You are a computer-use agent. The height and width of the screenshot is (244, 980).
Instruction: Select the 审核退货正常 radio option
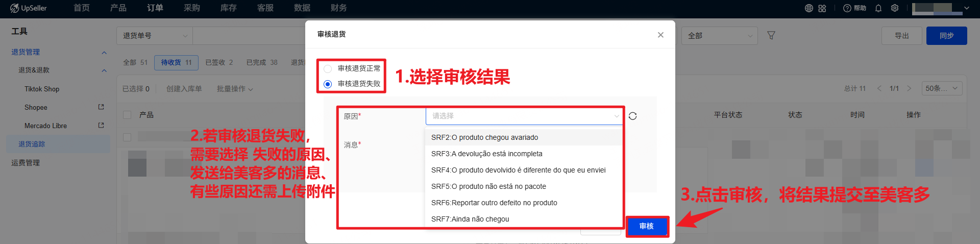(328, 69)
